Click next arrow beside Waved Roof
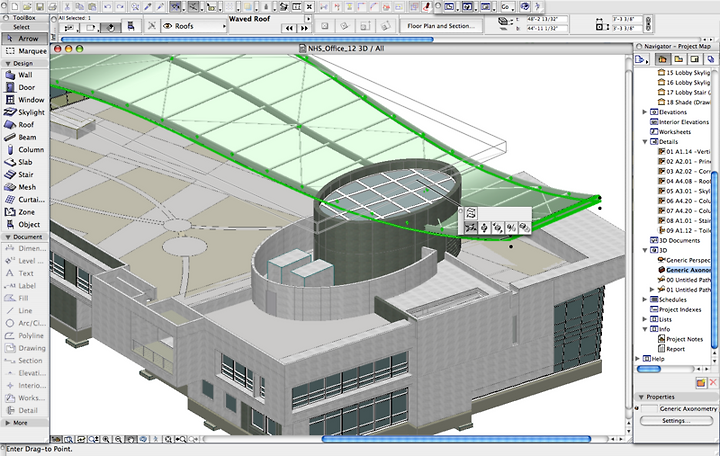 tap(304, 28)
